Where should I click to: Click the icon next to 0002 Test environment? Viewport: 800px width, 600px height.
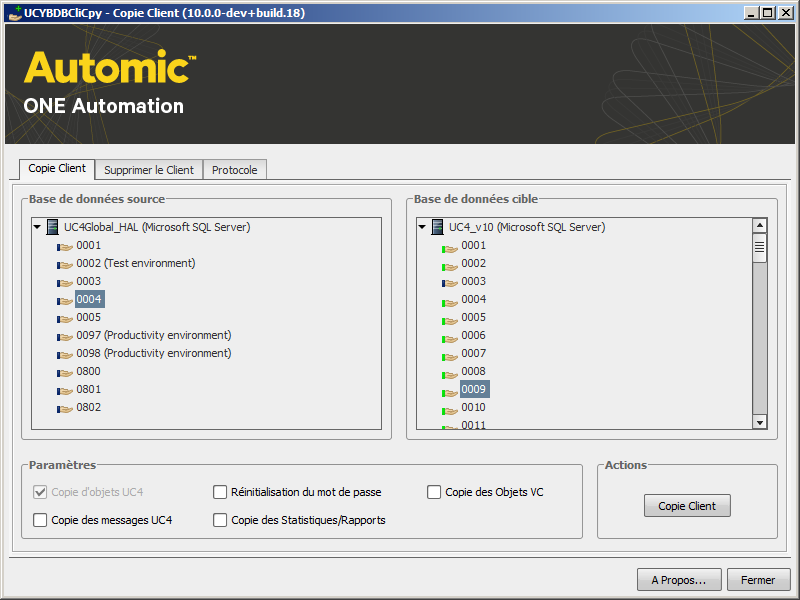65,264
